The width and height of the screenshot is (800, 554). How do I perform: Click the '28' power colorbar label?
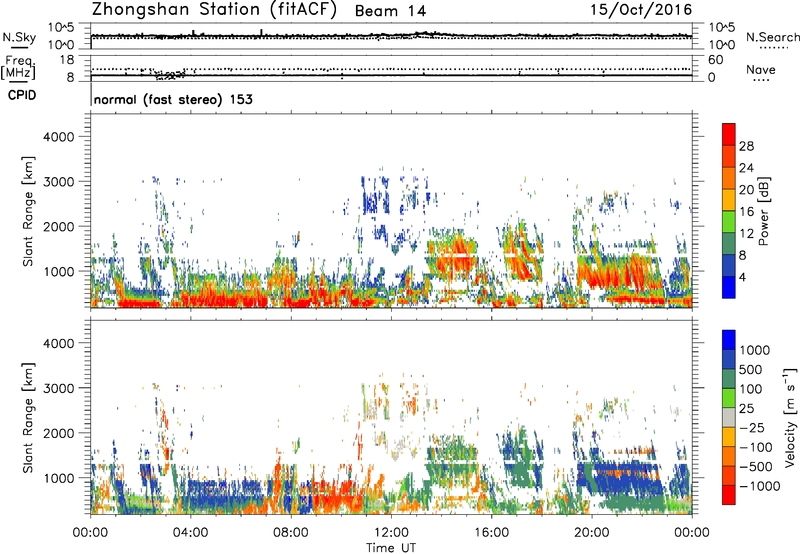746,146
